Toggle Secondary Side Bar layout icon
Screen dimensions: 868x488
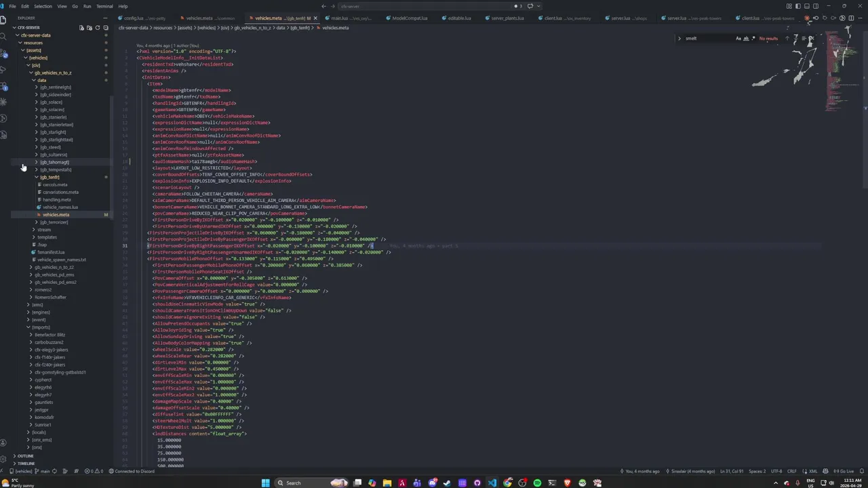(816, 6)
